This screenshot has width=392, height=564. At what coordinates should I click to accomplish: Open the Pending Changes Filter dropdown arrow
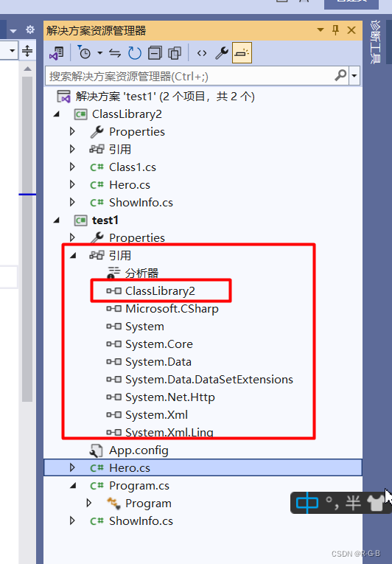click(99, 53)
